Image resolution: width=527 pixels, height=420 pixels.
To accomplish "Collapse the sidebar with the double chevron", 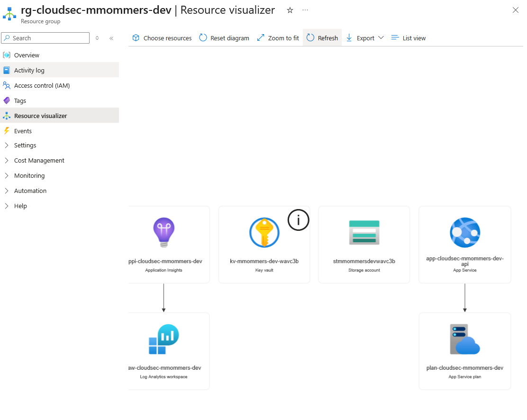I will click(111, 38).
